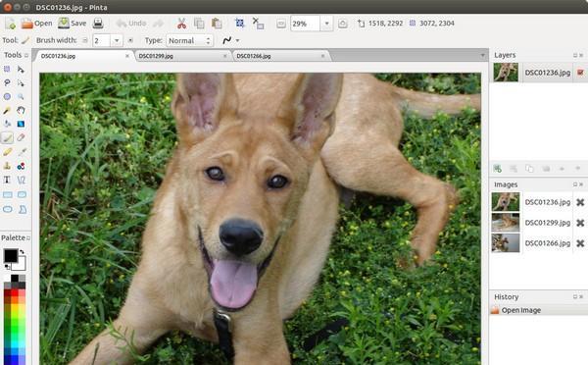The width and height of the screenshot is (588, 365).
Task: Select the Move Selected tool
Action: [x=21, y=69]
